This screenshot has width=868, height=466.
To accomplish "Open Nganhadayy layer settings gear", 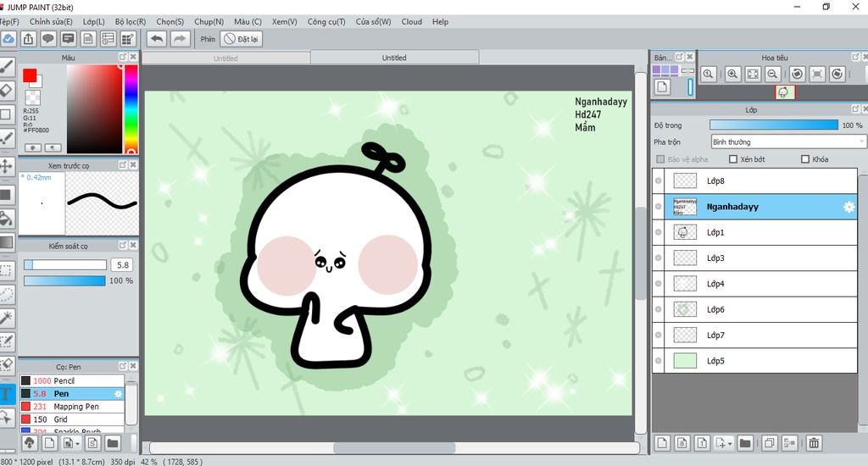I will pyautogui.click(x=849, y=207).
